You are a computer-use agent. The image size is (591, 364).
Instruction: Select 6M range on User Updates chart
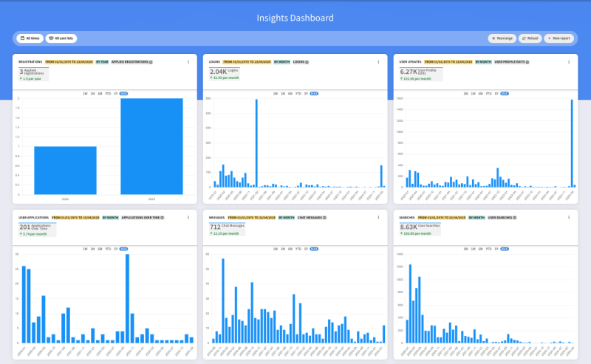pyautogui.click(x=481, y=94)
